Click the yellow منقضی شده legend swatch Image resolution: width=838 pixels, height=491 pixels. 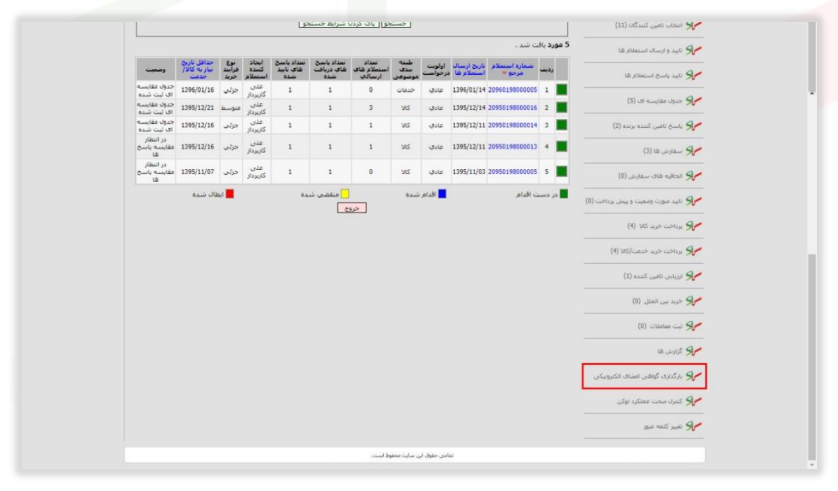pos(345,194)
